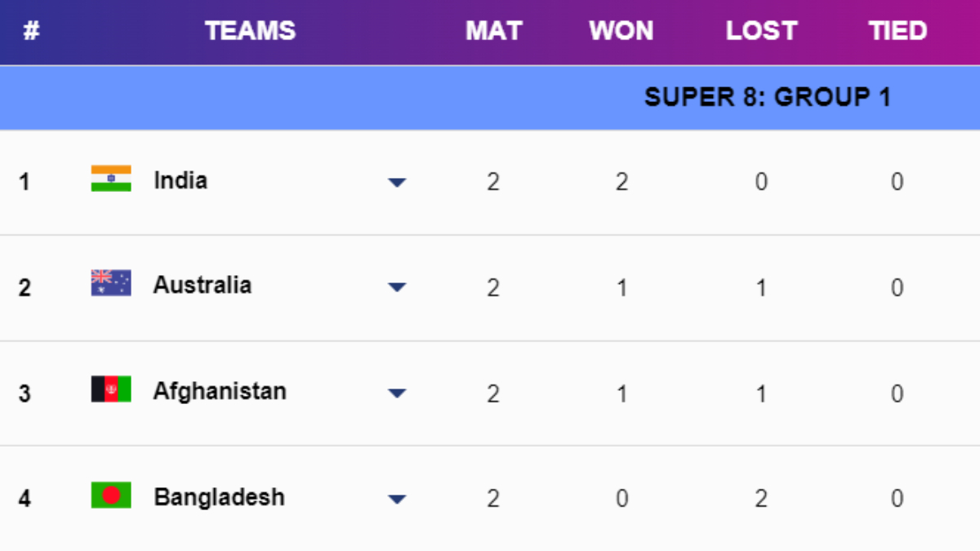Click the Super 8: Group 1 heading

pos(767,97)
